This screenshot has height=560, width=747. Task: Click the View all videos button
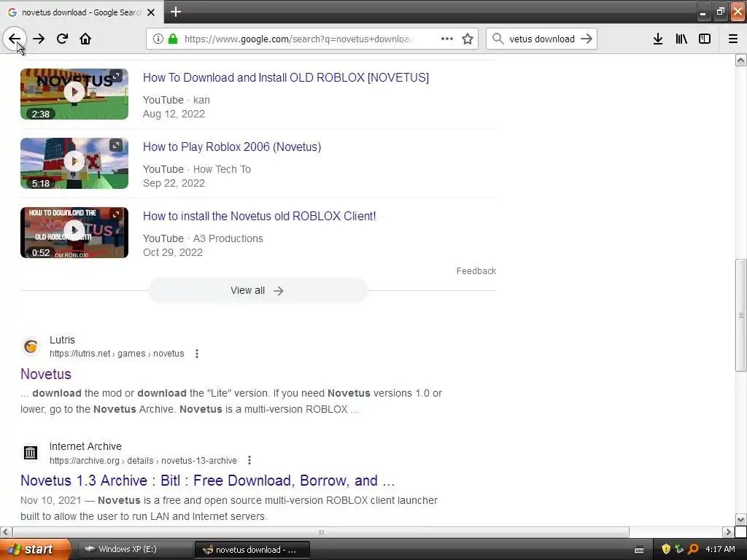pyautogui.click(x=258, y=290)
